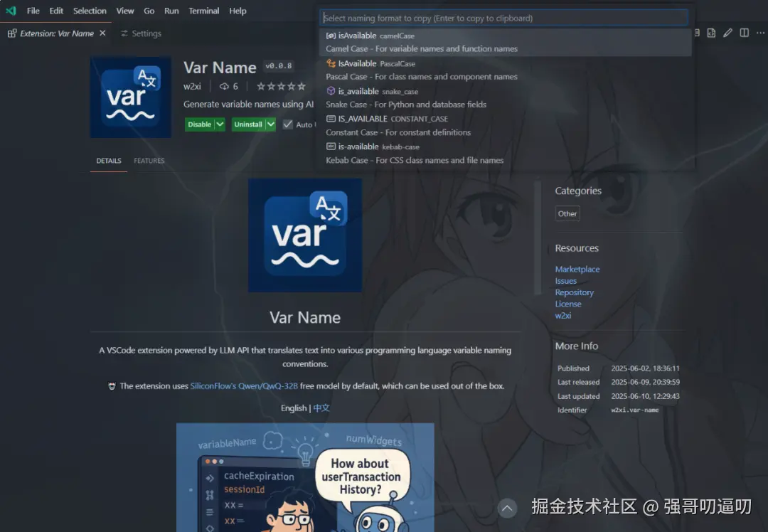Image resolution: width=768 pixels, height=532 pixels.
Task: Click the Last released date 2025-06-09, 20:39:59
Action: (x=645, y=382)
